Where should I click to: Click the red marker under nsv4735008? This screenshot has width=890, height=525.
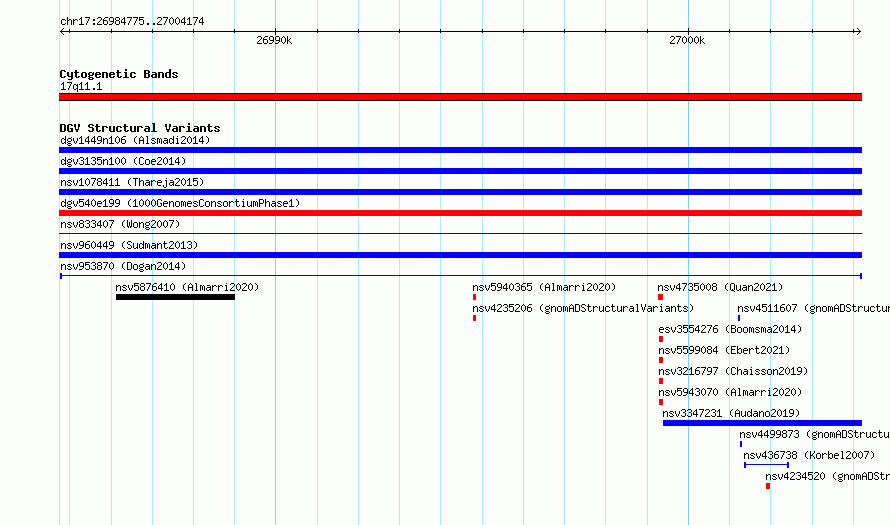pyautogui.click(x=661, y=297)
